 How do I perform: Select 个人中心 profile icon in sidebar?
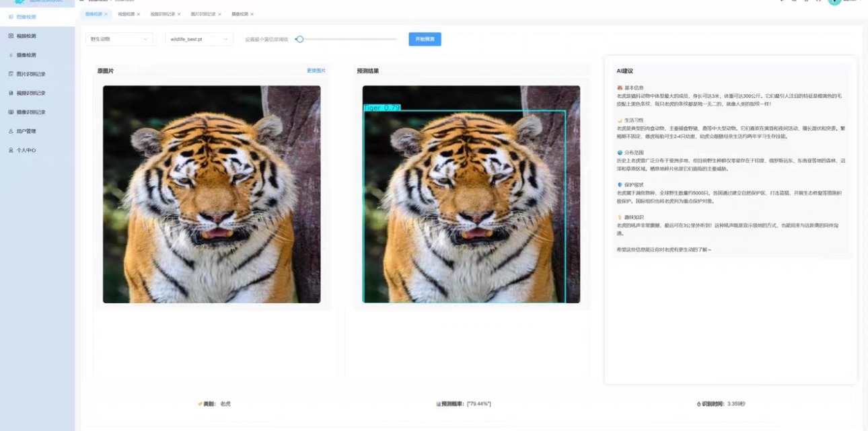11,150
